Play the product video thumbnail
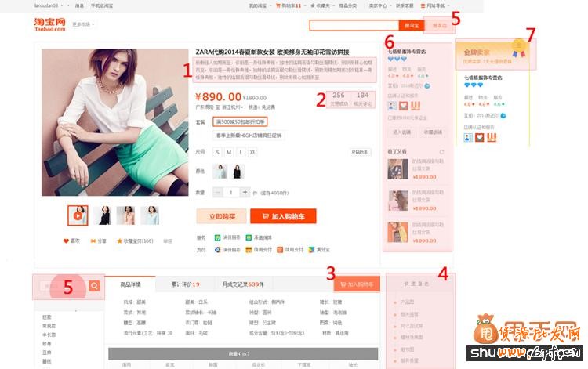This screenshot has width=588, height=369. click(x=78, y=215)
